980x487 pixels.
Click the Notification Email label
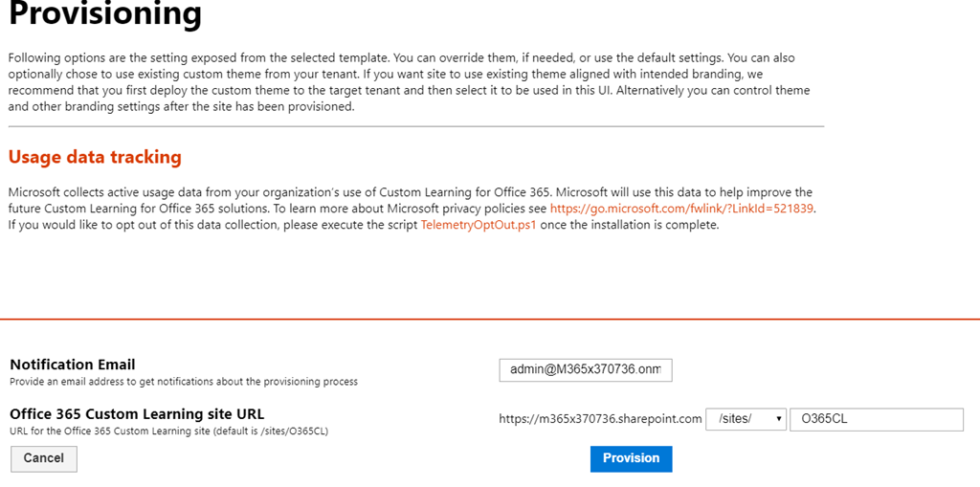[73, 365]
